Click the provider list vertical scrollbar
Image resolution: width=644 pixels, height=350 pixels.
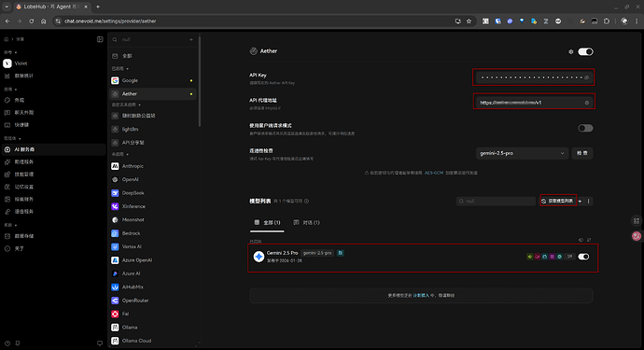pyautogui.click(x=200, y=81)
